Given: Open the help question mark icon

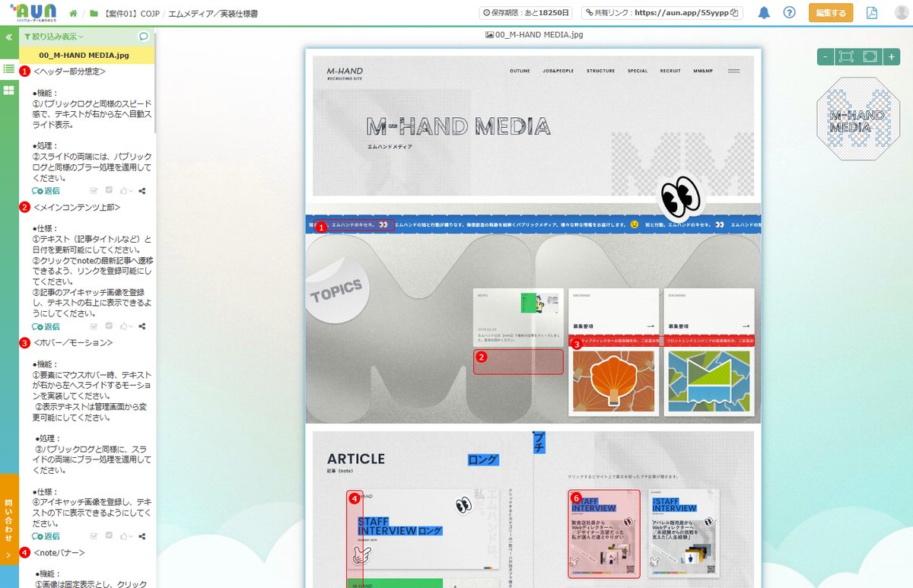Looking at the screenshot, I should [789, 13].
